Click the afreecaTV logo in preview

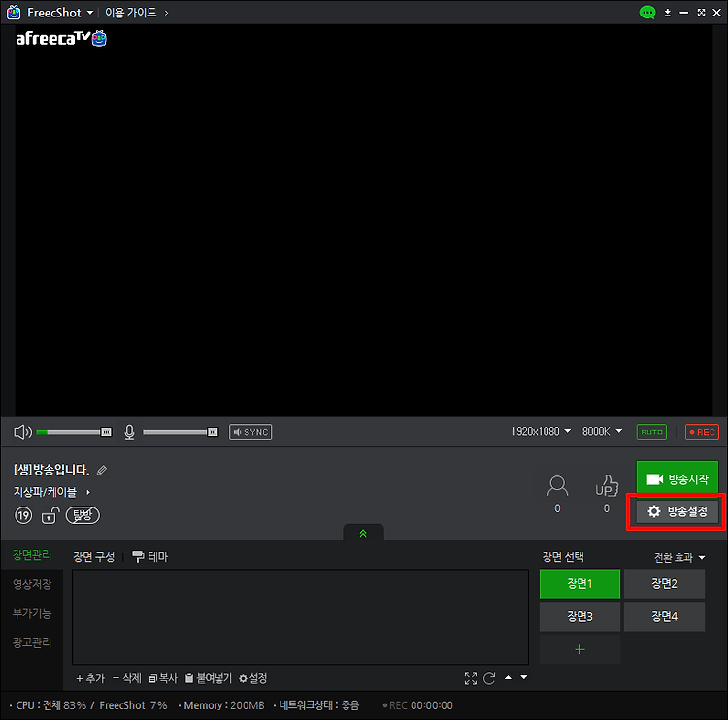click(x=61, y=38)
